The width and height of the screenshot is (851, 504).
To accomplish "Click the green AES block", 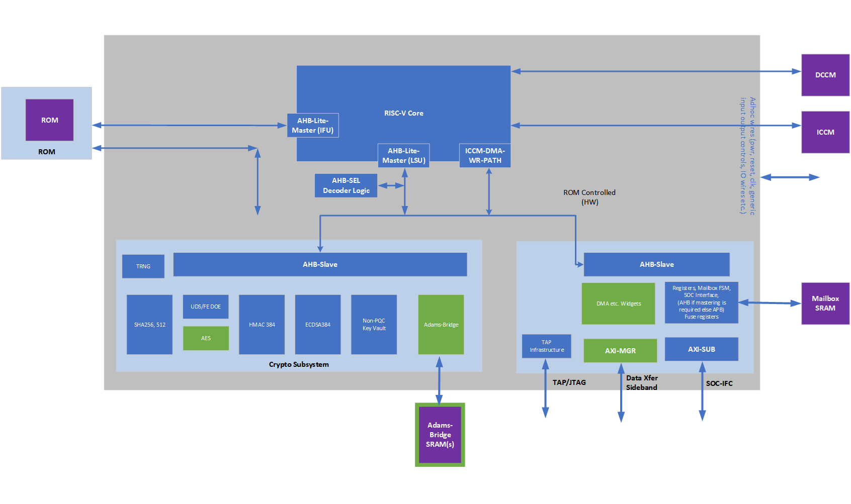I will [206, 338].
